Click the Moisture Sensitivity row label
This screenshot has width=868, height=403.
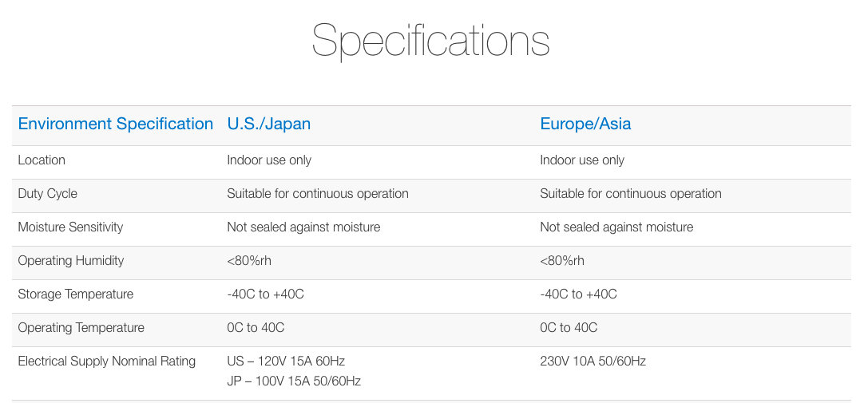(70, 227)
